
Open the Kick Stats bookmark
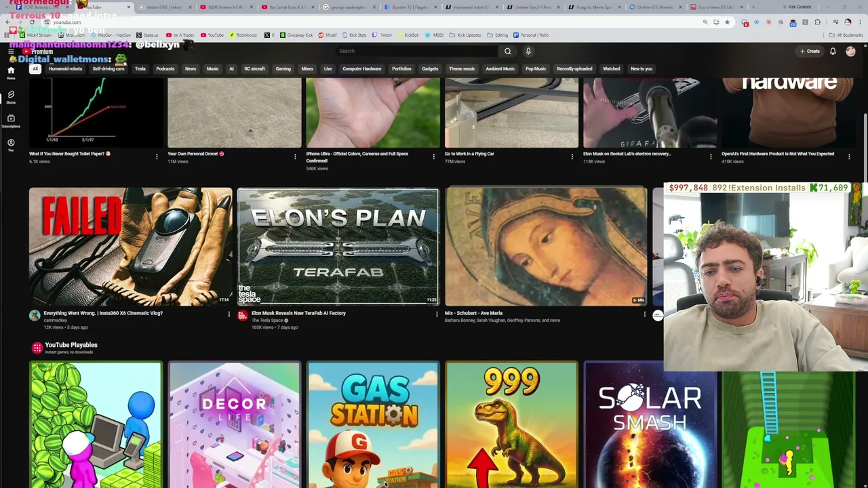[355, 35]
